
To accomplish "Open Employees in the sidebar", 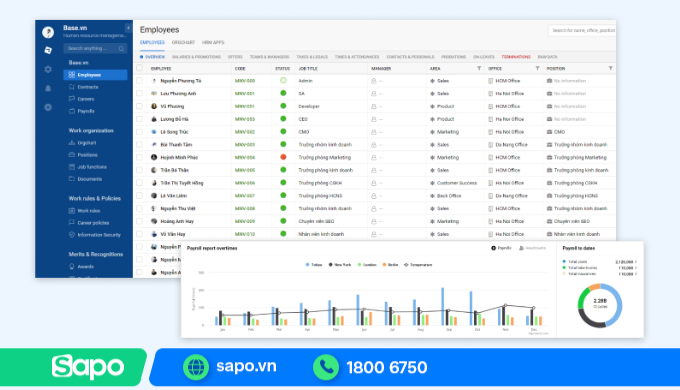I will [95, 75].
